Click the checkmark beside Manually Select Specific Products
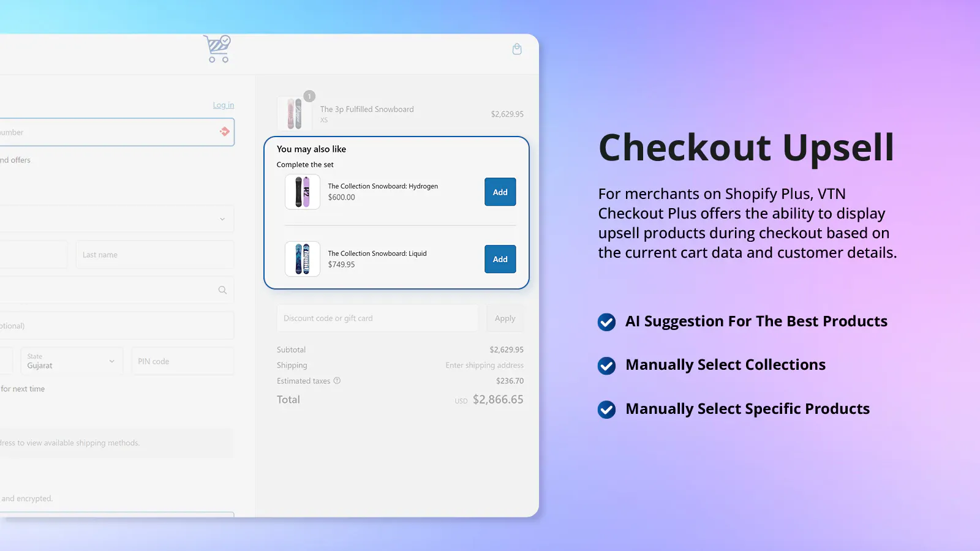Screen dimensions: 980x551 pyautogui.click(x=606, y=410)
